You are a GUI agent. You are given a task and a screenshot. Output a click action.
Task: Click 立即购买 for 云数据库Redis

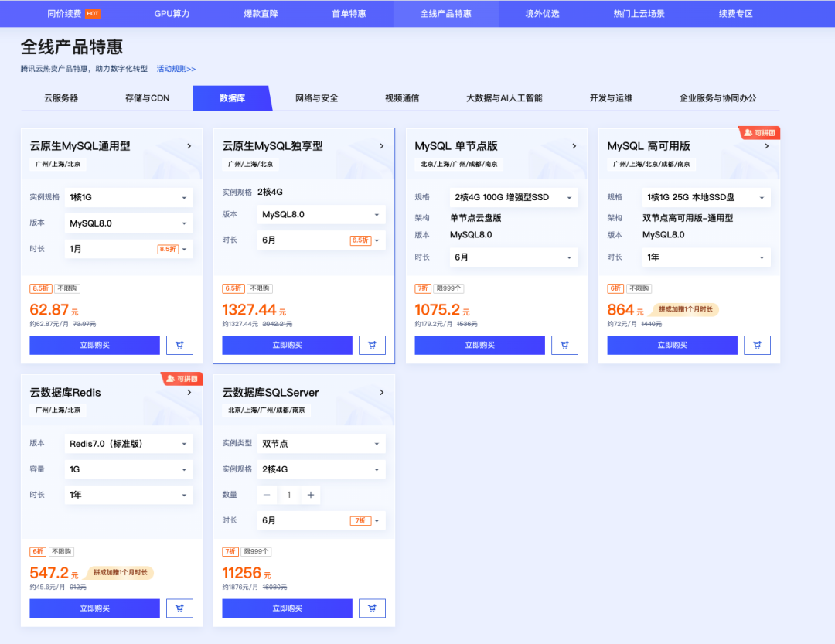[x=95, y=608]
